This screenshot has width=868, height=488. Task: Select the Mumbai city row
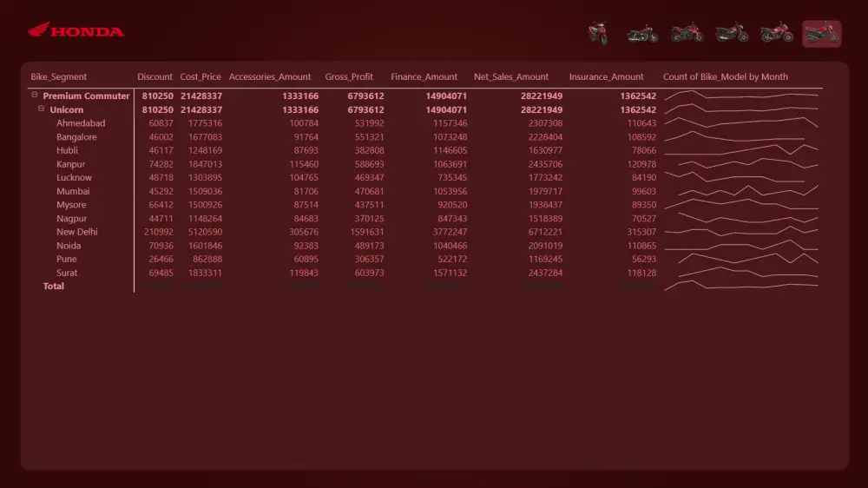(x=73, y=191)
